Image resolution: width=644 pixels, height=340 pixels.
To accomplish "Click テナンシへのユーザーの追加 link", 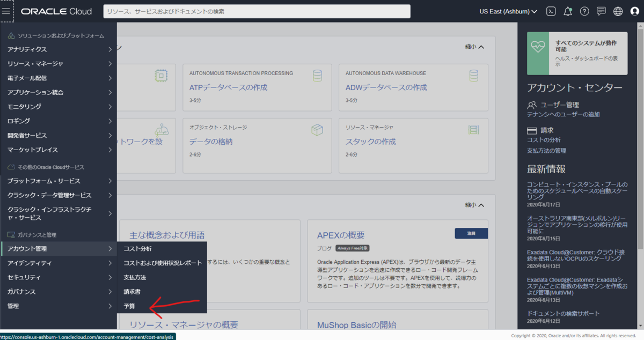I will click(x=563, y=114).
